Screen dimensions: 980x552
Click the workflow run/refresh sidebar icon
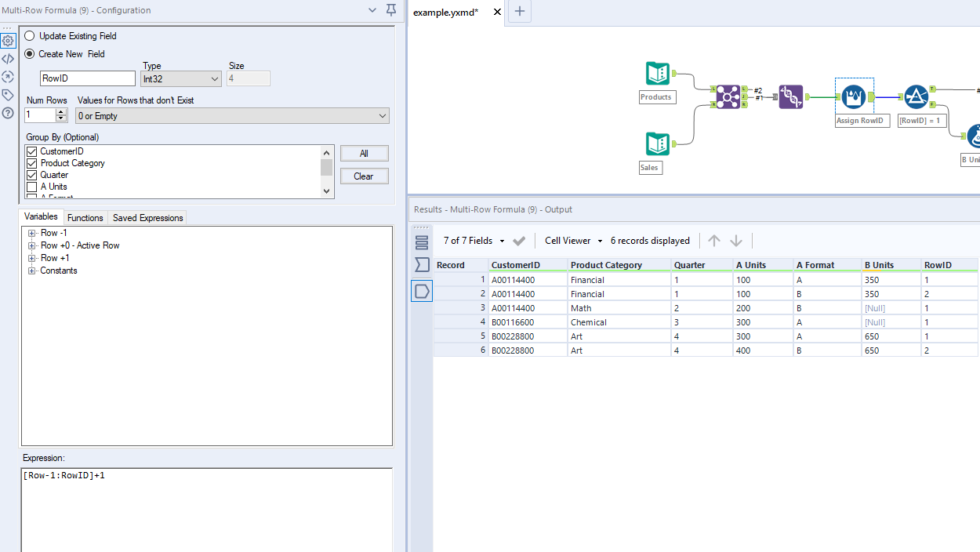point(8,76)
